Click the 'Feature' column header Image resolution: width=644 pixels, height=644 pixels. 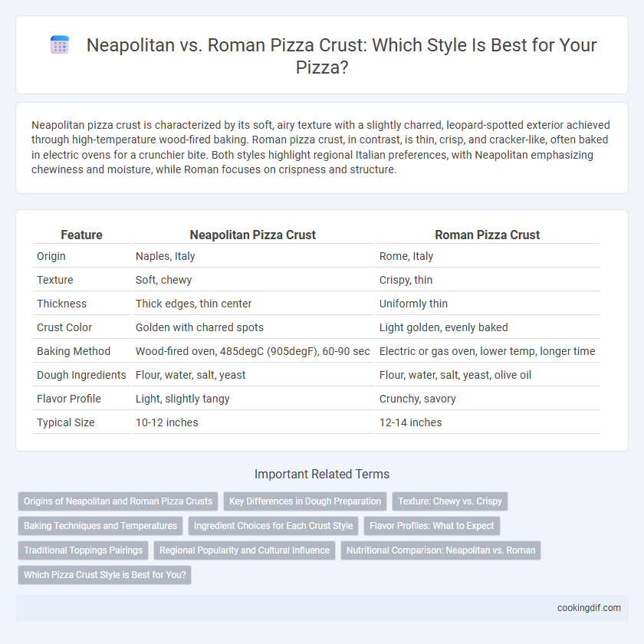coord(81,235)
